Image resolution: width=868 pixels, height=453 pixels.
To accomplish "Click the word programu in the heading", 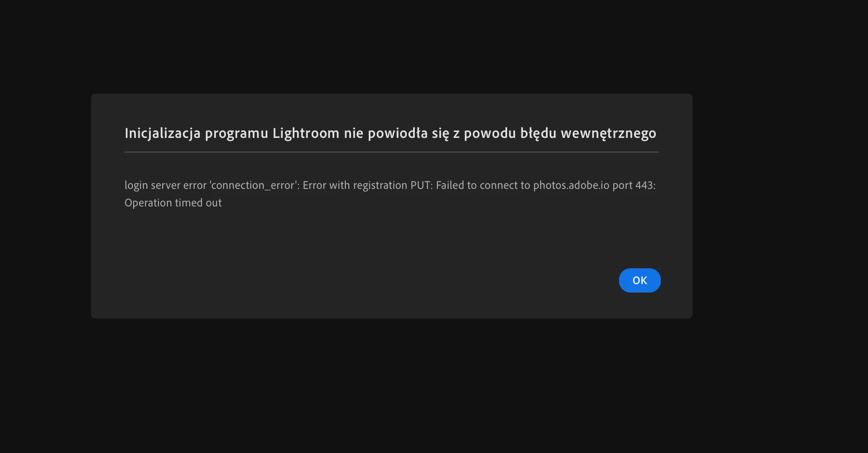I will coord(236,134).
